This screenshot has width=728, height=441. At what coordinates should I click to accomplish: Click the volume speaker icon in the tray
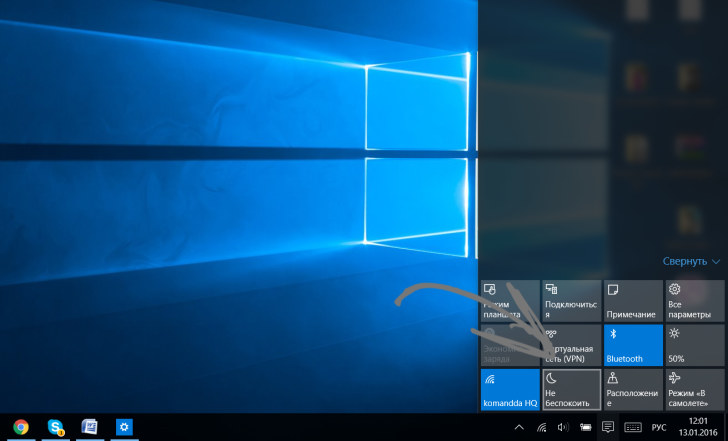pyautogui.click(x=562, y=427)
